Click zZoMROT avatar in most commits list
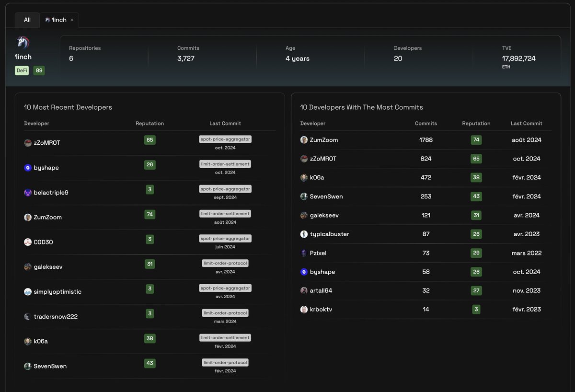Screen dimensions: 575x392 click(x=304, y=159)
